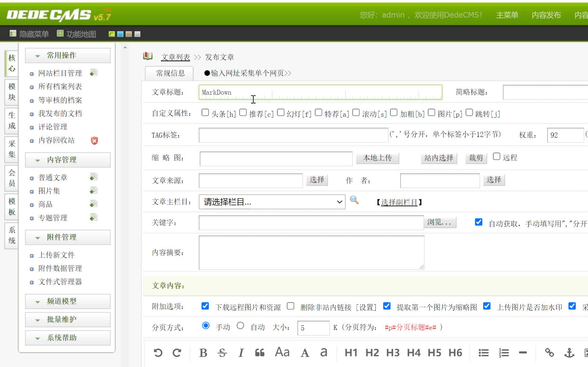Click add icon beside 图片集
Screen dimensions: 588x367
[x=94, y=190]
